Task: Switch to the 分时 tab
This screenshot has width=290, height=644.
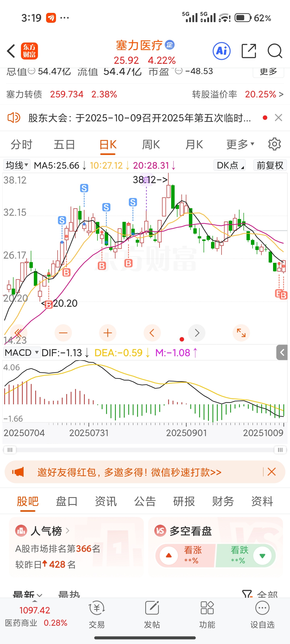Action: (22, 144)
